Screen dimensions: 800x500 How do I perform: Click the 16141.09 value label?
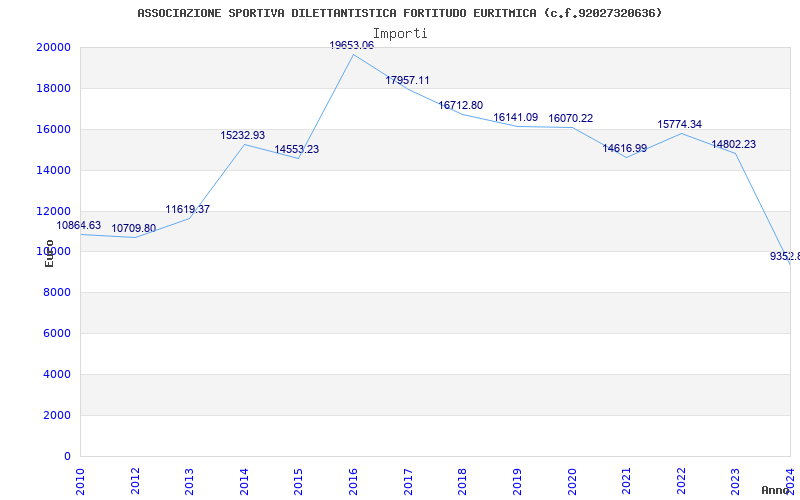[x=515, y=118]
